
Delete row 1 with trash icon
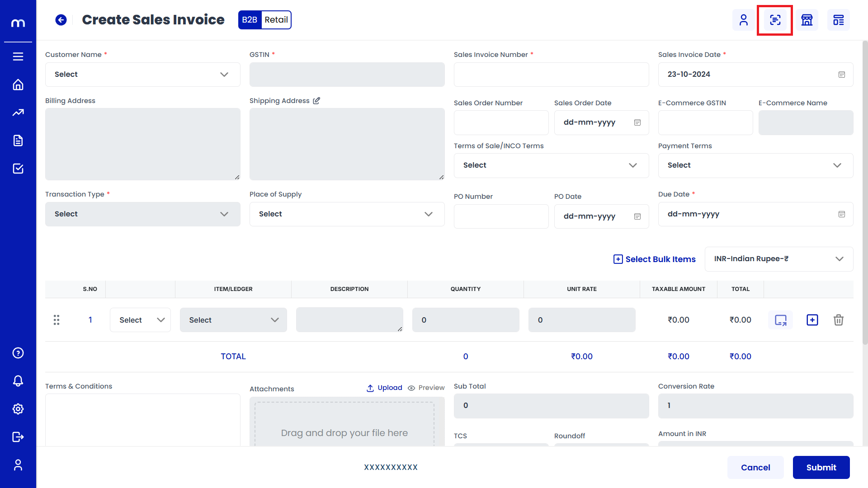pos(839,320)
